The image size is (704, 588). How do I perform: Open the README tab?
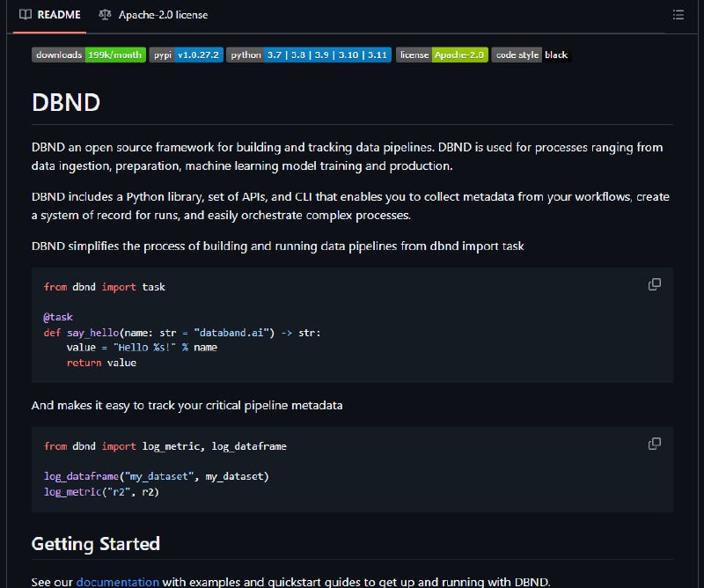pos(50,15)
